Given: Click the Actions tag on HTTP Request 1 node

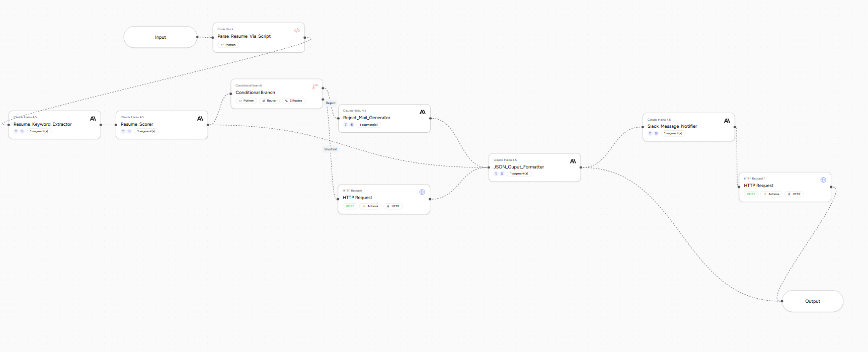Looking at the screenshot, I should (x=771, y=194).
